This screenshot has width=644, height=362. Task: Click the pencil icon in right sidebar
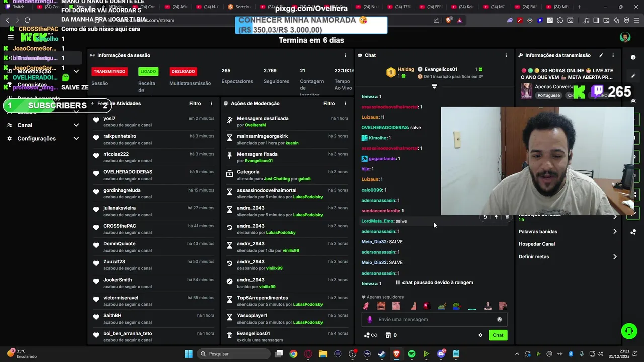point(633,76)
